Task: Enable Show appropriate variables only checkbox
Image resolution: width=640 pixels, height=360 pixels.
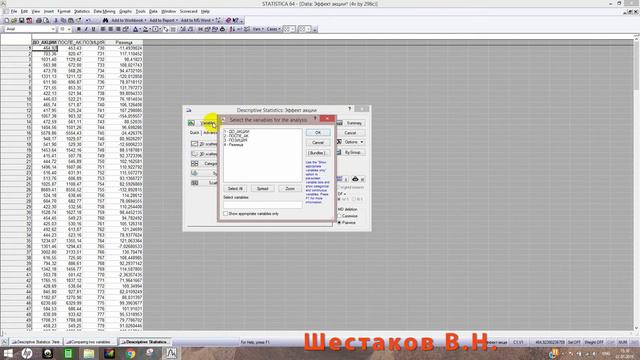Action: [x=226, y=213]
